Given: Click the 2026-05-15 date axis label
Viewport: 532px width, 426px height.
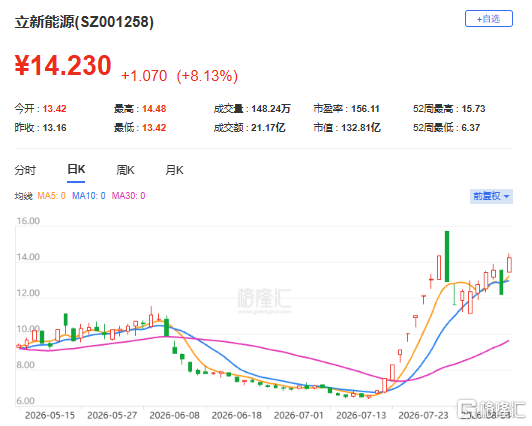Looking at the screenshot, I should pyautogui.click(x=50, y=415).
